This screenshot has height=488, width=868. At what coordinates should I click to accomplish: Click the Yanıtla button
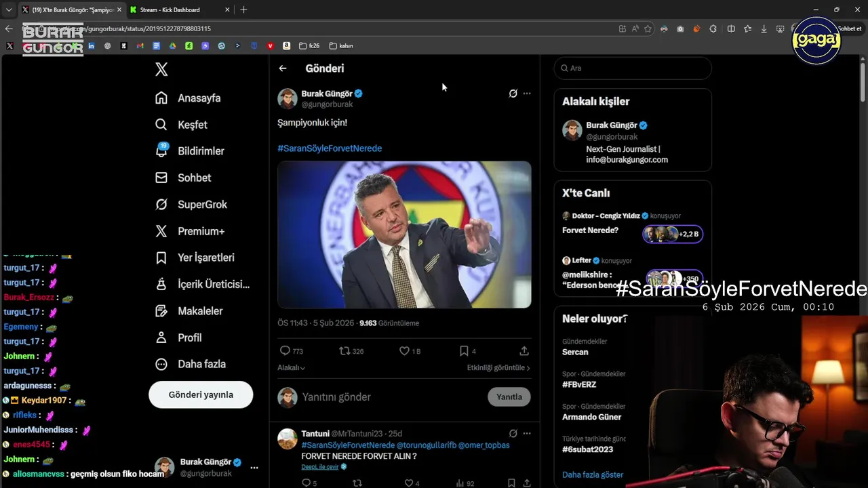click(509, 397)
